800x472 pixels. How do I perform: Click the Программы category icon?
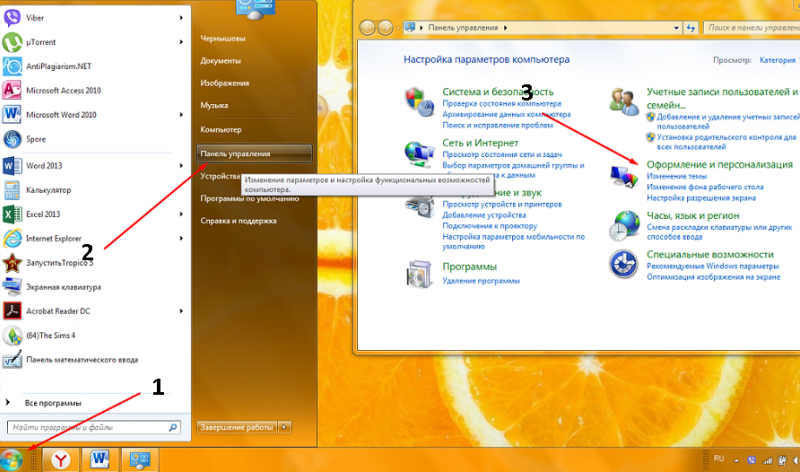419,274
